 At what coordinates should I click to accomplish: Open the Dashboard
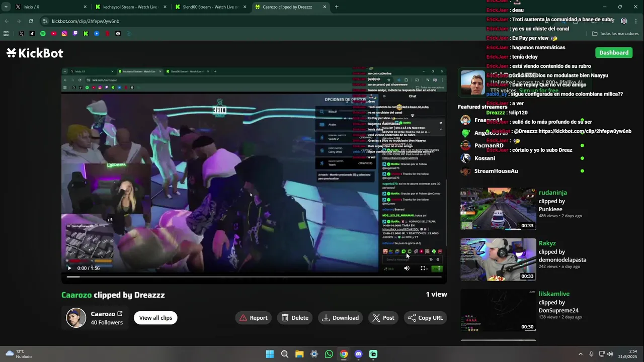click(614, 52)
